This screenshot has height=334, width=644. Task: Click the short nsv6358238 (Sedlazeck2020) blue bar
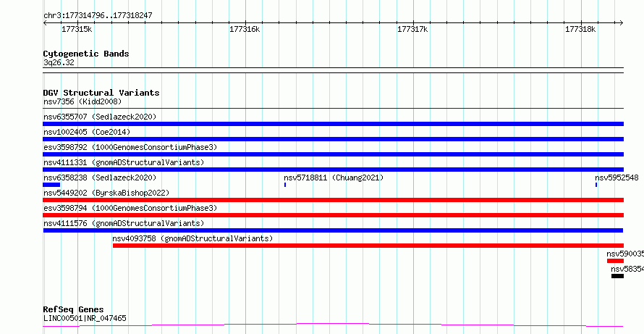coord(51,185)
